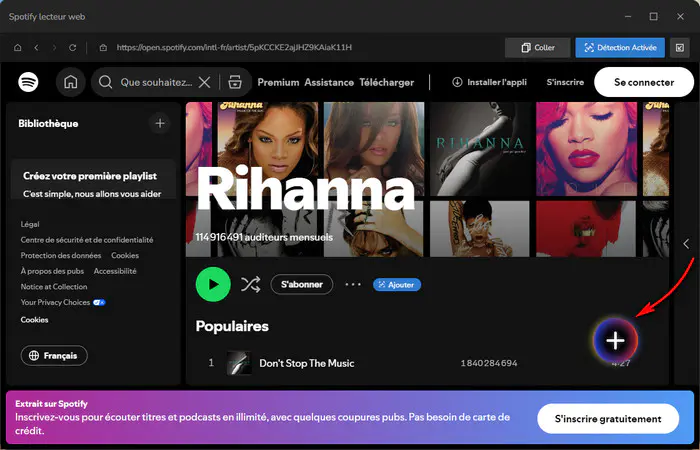Open À propos des pubs link
Screen dimensions: 700x450
click(x=52, y=271)
